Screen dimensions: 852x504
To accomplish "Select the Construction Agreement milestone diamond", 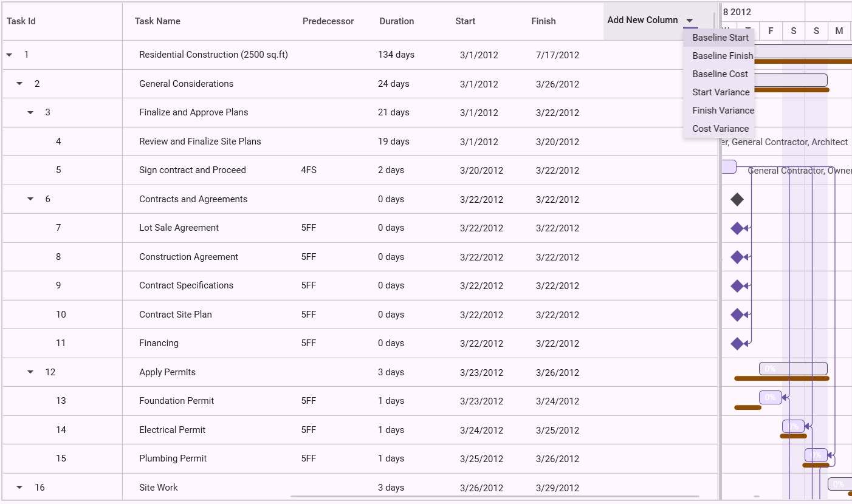I will point(737,257).
